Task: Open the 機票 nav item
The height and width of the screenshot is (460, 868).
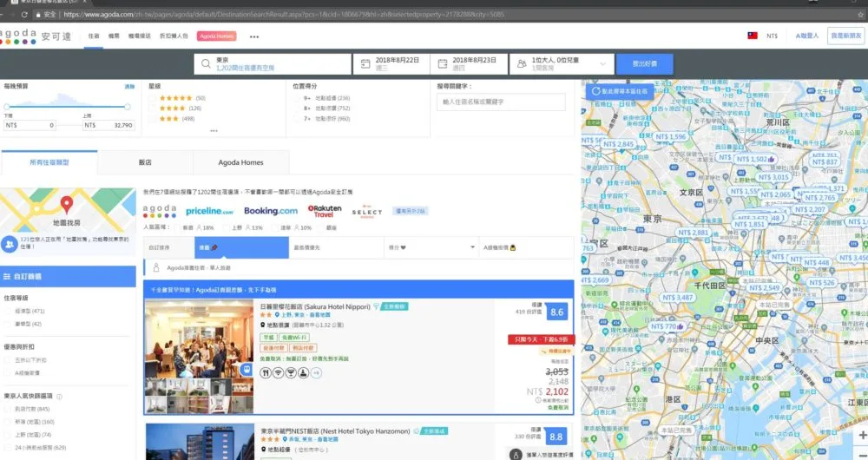Action: [114, 36]
